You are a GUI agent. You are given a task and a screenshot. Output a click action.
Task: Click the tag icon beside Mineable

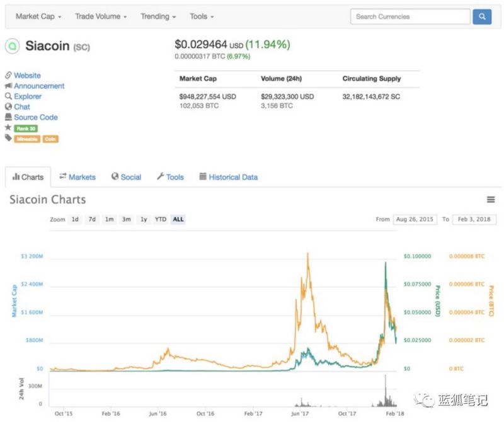click(x=8, y=138)
